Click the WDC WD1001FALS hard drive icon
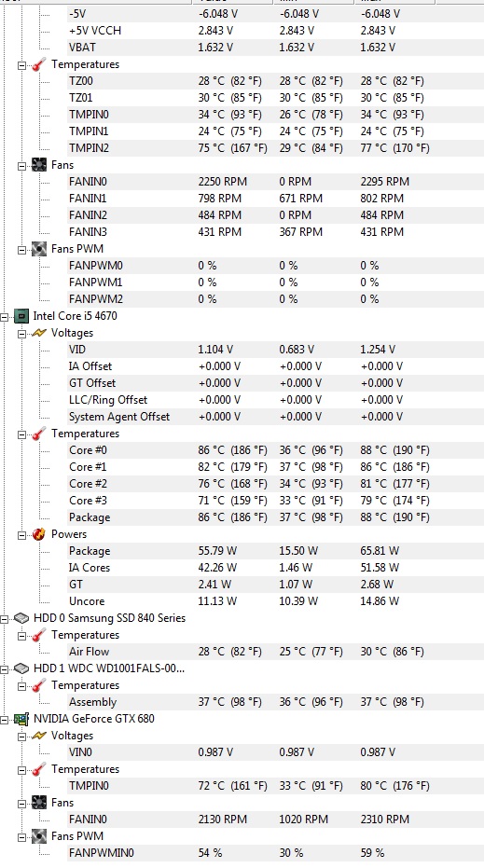The width and height of the screenshot is (484, 868). [x=21, y=668]
